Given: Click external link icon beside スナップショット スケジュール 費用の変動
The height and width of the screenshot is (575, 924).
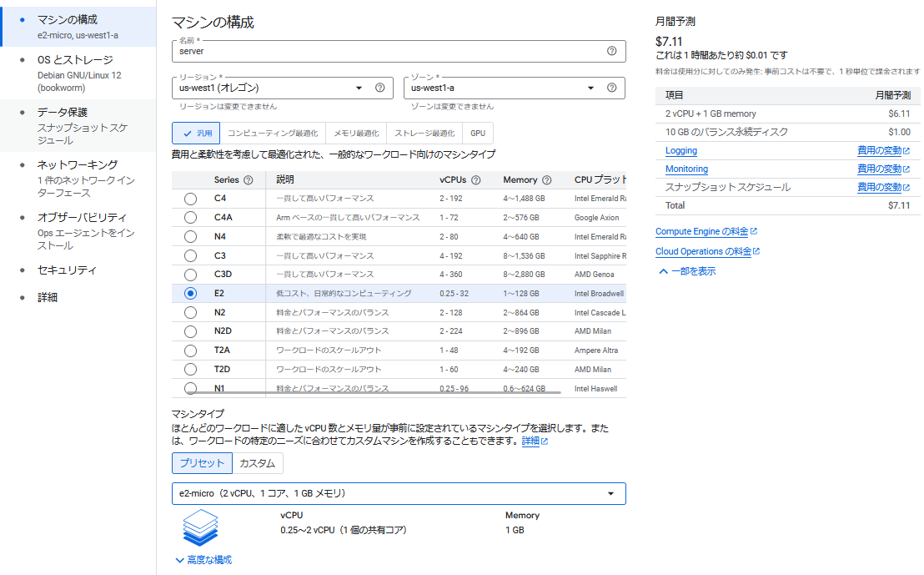Looking at the screenshot, I should coord(906,188).
